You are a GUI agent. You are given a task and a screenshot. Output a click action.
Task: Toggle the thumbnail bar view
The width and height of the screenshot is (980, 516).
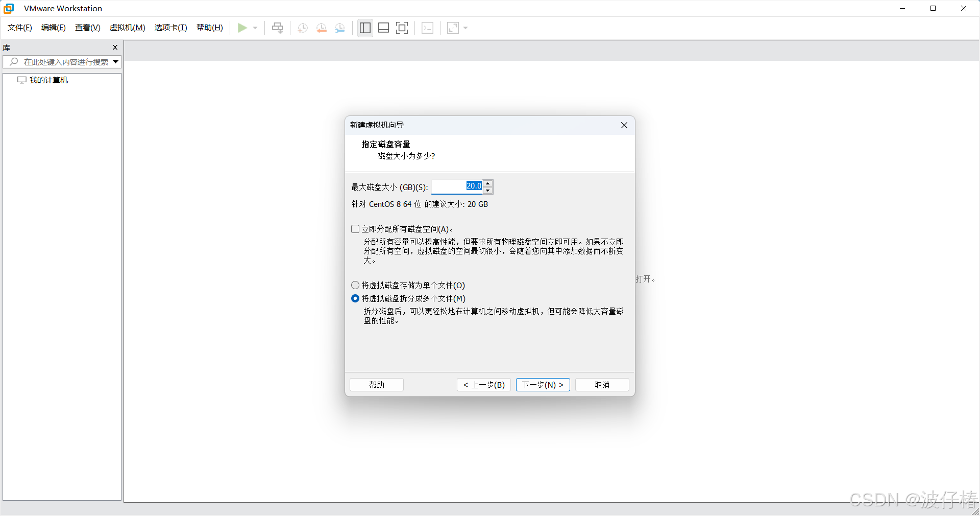pos(383,28)
